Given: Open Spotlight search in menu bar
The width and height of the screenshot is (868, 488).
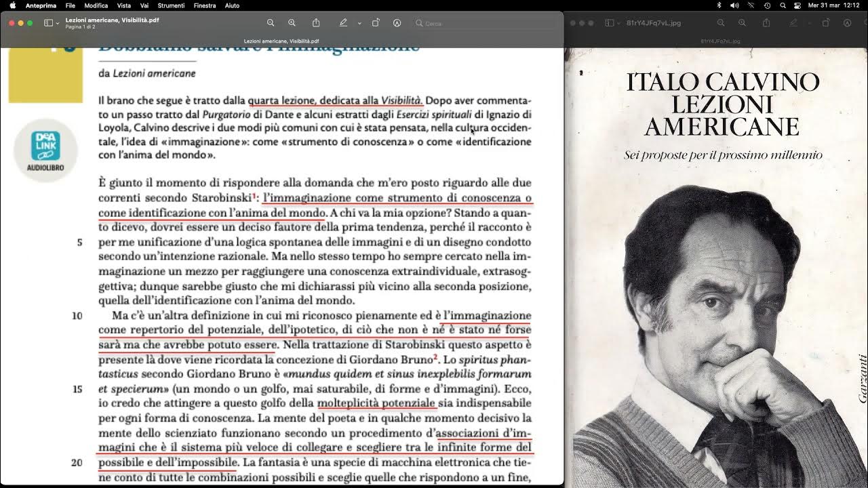Looking at the screenshot, I should coord(783,5).
